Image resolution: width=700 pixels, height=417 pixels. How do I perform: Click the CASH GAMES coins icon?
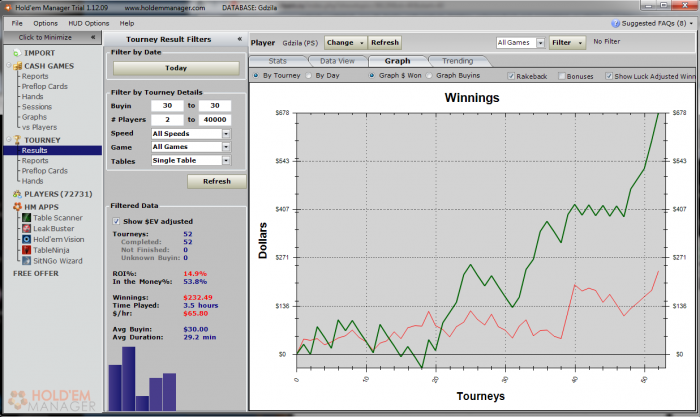(17, 66)
